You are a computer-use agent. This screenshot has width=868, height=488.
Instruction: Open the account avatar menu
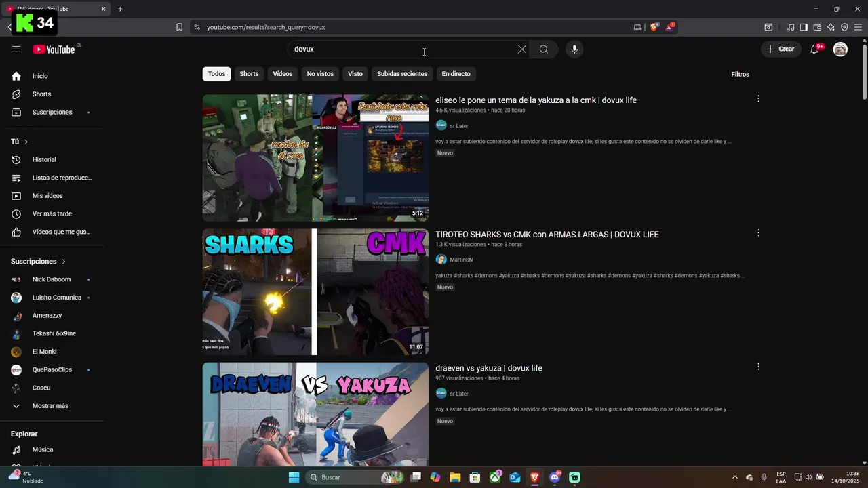coord(840,49)
